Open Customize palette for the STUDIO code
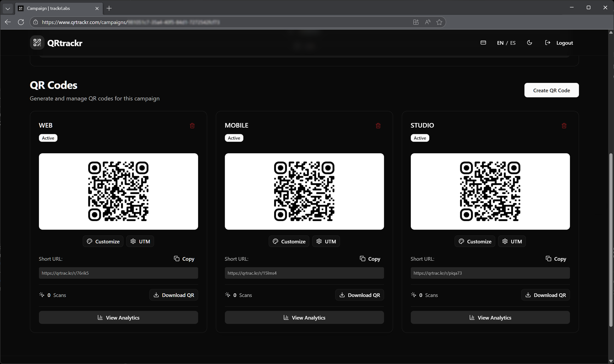The image size is (614, 364). 474,241
